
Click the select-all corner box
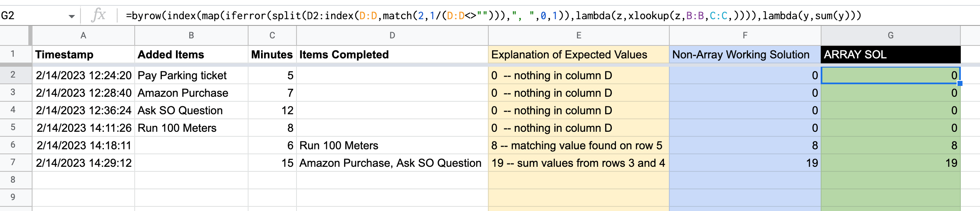pyautogui.click(x=16, y=35)
